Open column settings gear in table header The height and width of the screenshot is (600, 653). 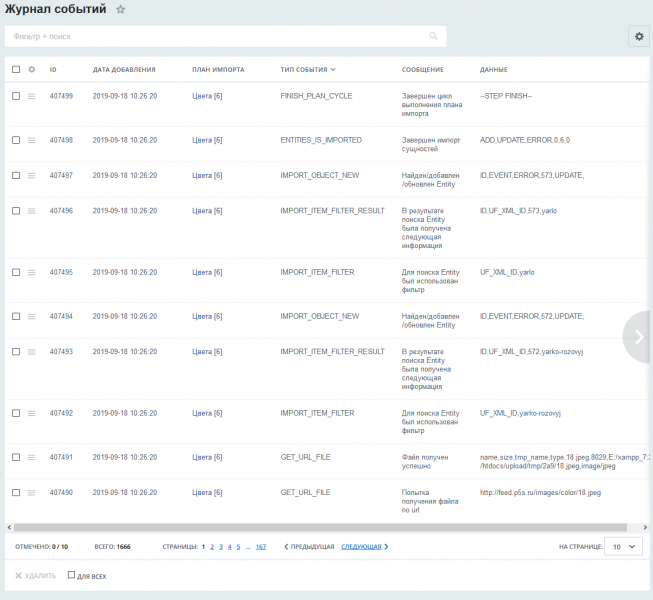click(x=31, y=70)
